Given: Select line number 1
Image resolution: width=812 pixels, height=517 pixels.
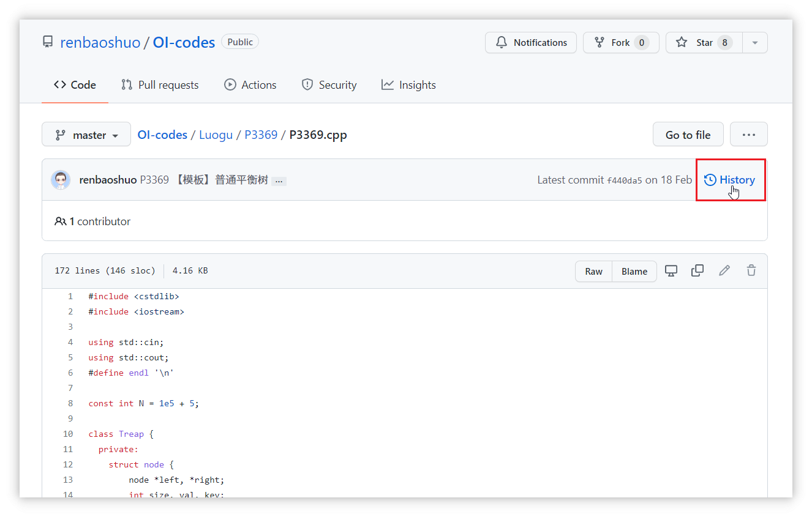Looking at the screenshot, I should click(70, 296).
